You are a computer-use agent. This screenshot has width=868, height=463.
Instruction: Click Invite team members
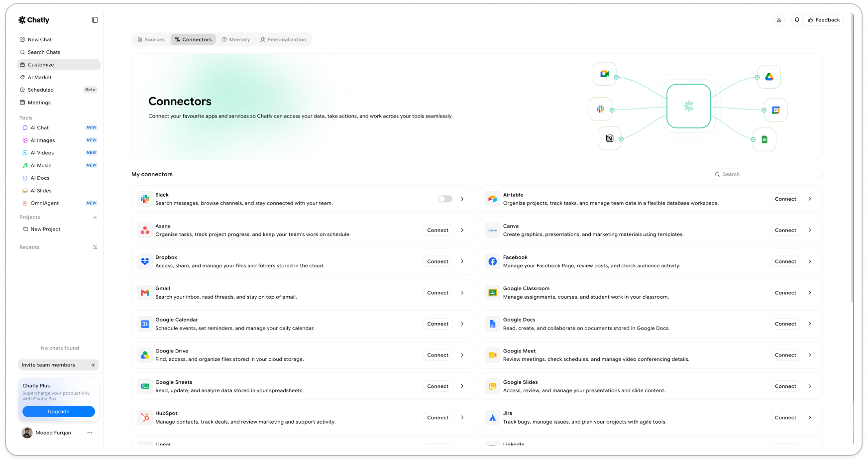pos(58,365)
